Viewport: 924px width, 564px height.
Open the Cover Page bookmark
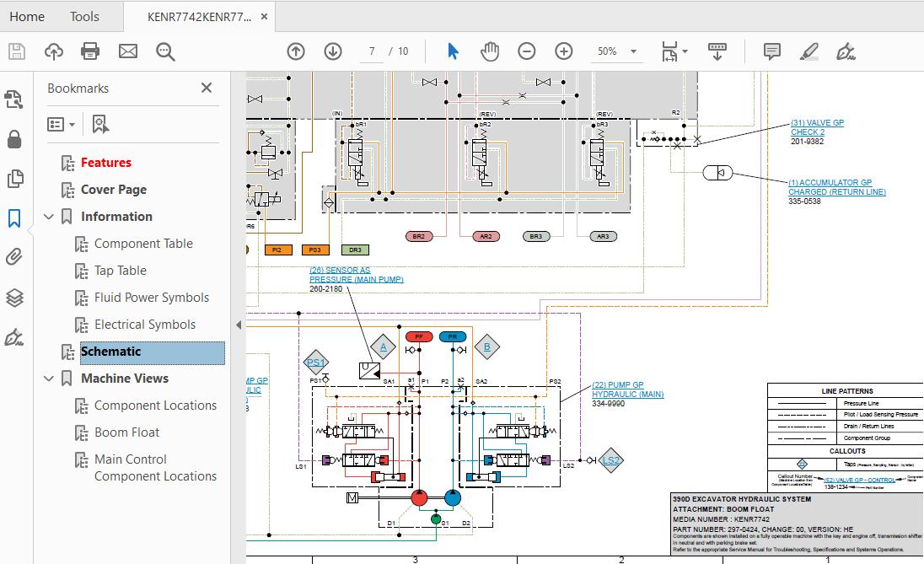point(114,189)
